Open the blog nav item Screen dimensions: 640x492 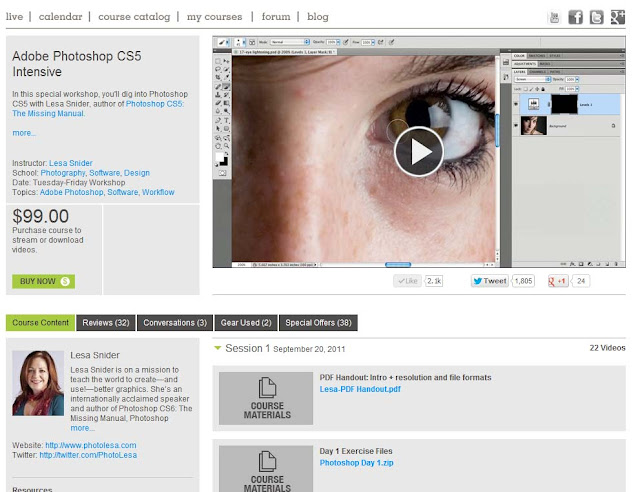point(318,17)
